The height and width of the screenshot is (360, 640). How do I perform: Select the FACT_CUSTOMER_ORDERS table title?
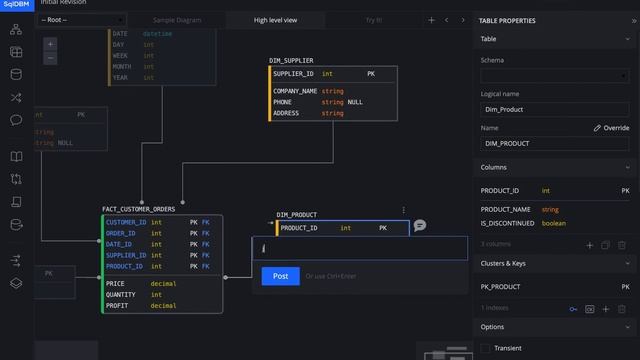point(138,209)
